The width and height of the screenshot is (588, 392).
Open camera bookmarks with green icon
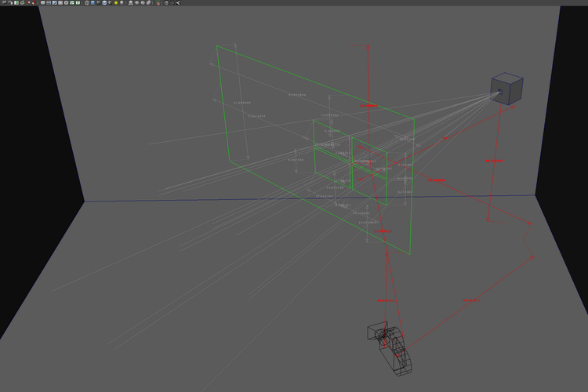[22, 3]
